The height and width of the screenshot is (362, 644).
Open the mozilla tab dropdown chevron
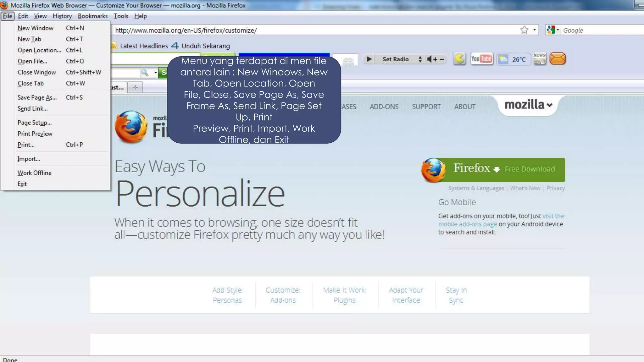[x=549, y=105]
